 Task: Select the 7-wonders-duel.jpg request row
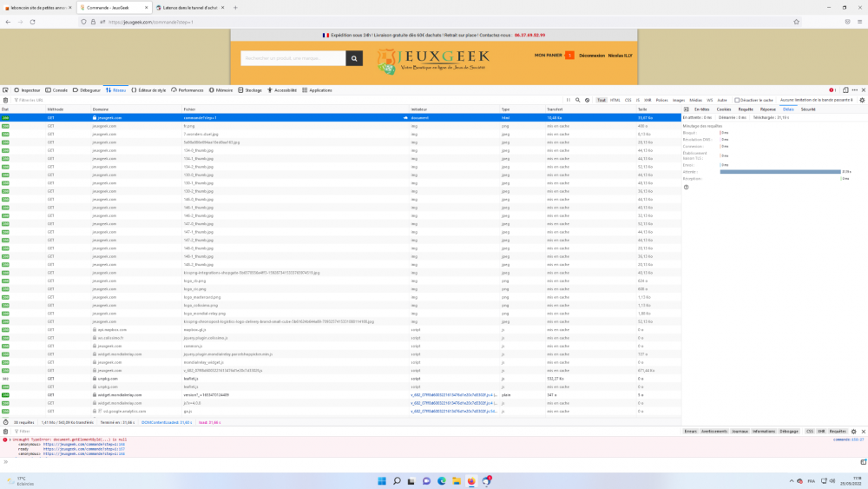(340, 134)
